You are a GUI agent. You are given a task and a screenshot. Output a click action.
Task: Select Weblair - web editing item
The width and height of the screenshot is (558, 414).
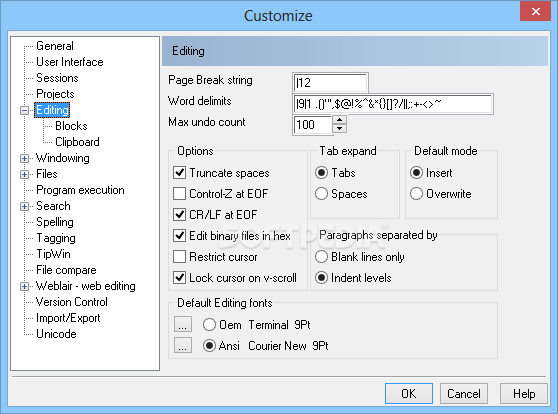[x=86, y=286]
